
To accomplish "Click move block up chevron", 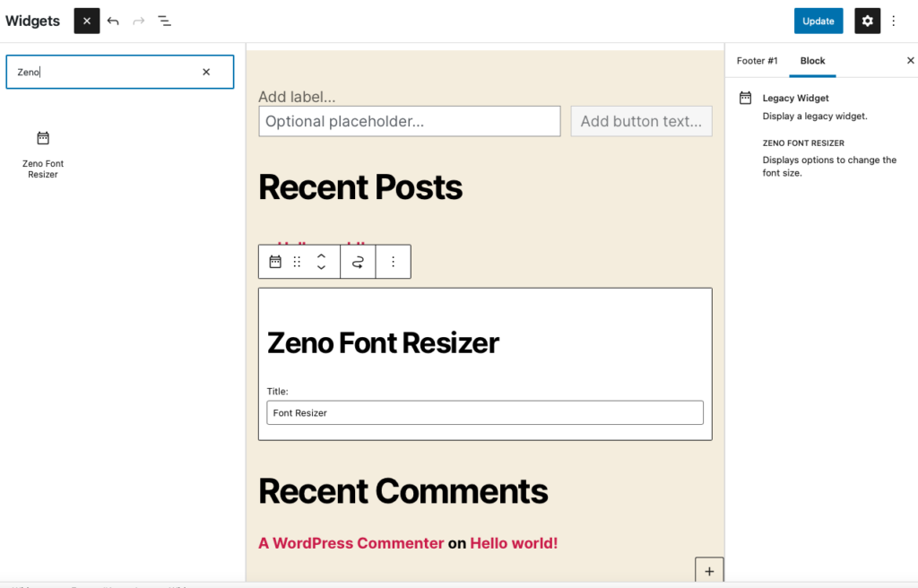I will click(x=321, y=256).
